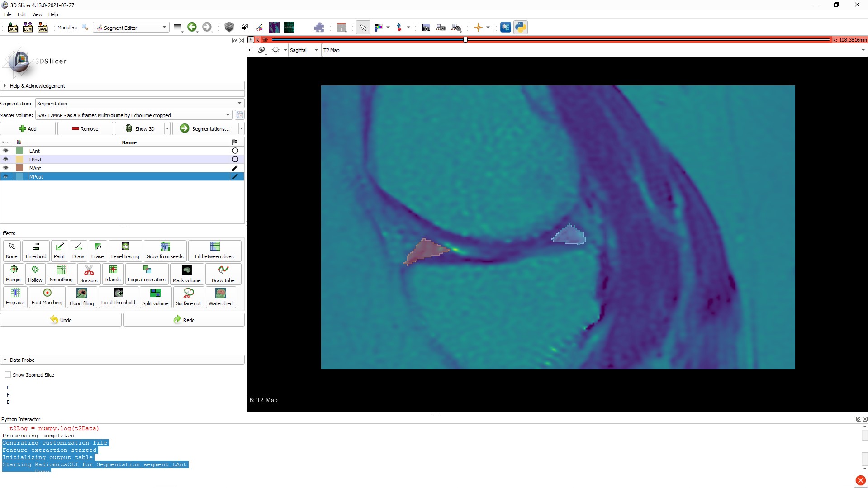Select the Threshold effect
The image size is (868, 488).
click(35, 251)
